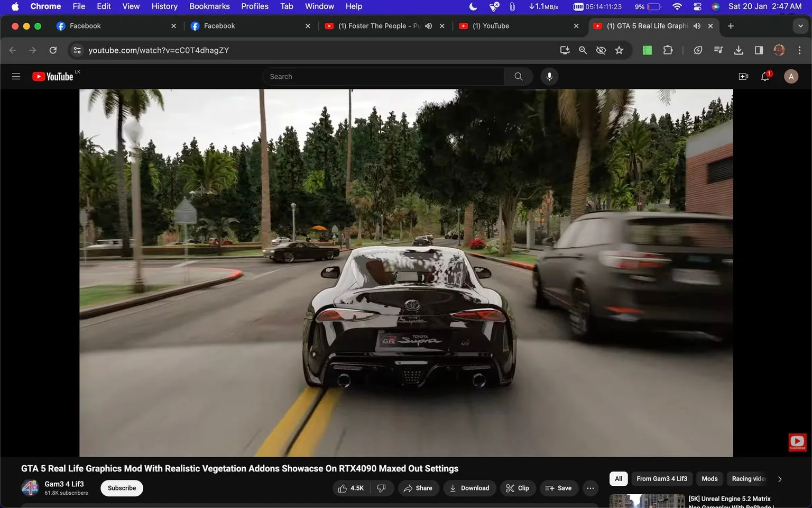This screenshot has width=812, height=508.
Task: Click the Clip button
Action: pyautogui.click(x=518, y=488)
